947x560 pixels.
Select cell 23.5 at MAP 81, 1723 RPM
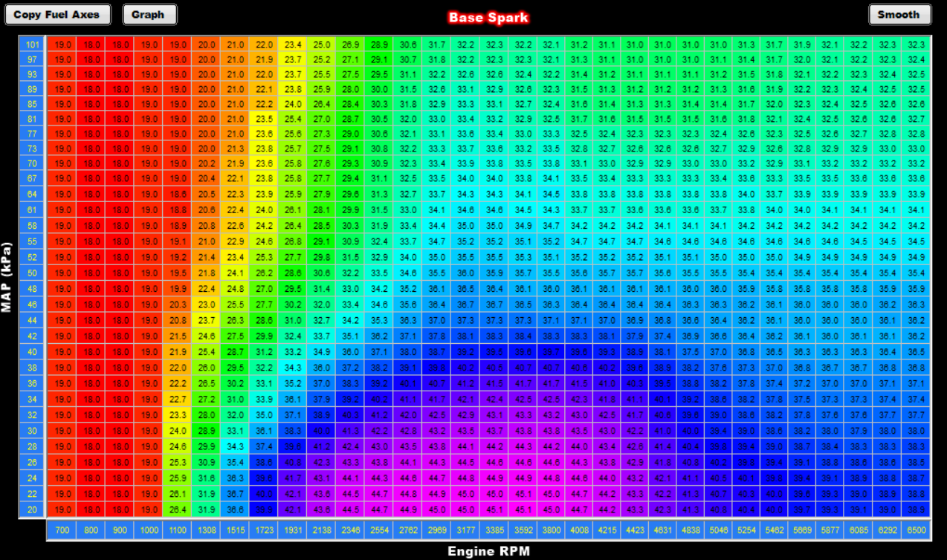coord(264,119)
